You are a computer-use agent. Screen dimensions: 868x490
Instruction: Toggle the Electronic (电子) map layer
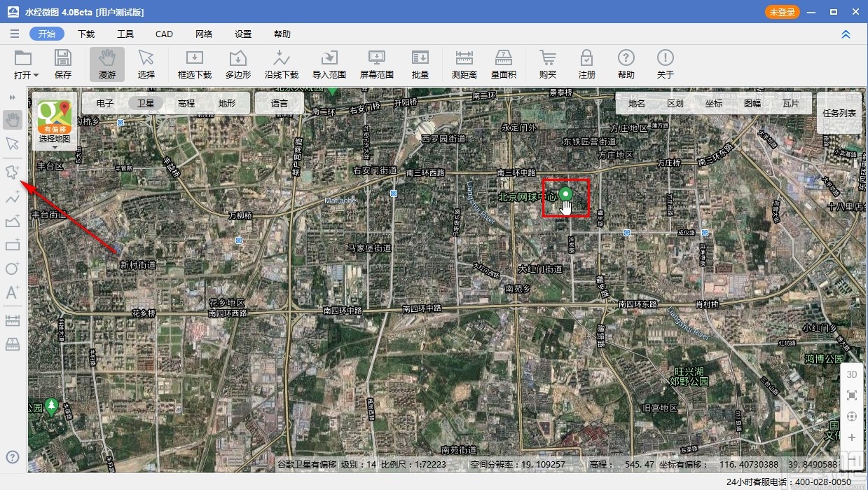[105, 103]
